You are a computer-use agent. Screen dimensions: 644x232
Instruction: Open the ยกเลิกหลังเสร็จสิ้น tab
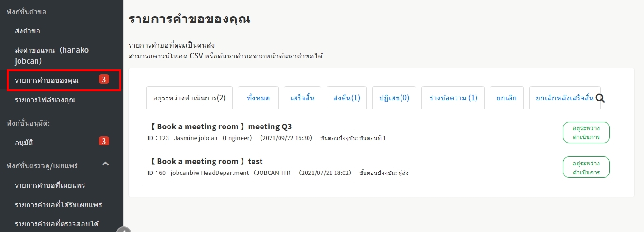pos(564,98)
